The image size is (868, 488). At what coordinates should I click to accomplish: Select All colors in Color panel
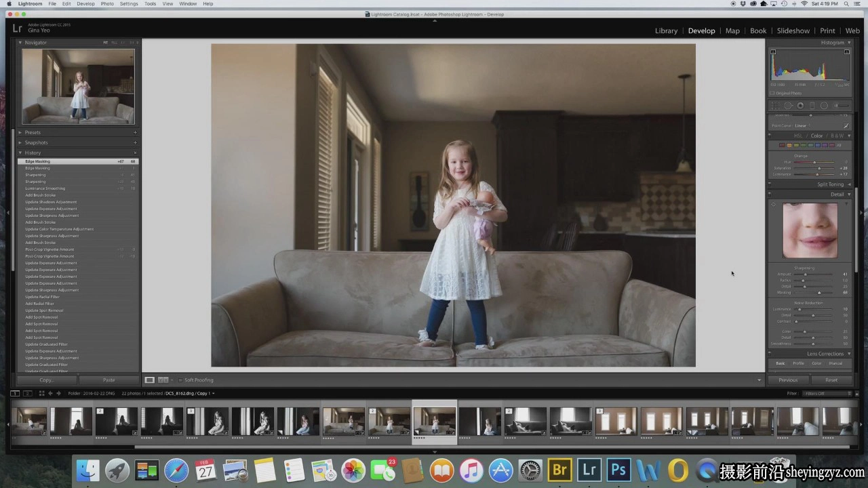click(x=839, y=145)
